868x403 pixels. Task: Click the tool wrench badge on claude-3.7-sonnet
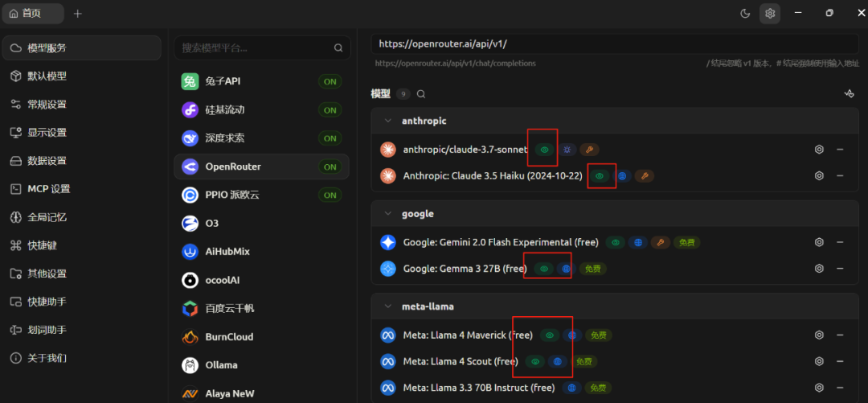coord(590,150)
